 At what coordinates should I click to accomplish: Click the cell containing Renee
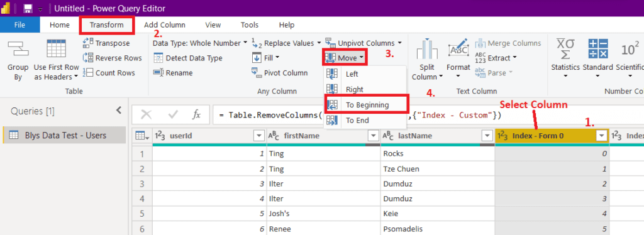[x=323, y=229]
